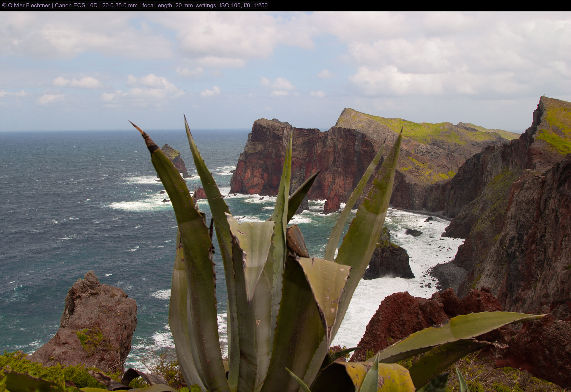The image size is (571, 392).
Task: Click the "© Olivier Flechtner" copyright text
Action: pos(26,5)
